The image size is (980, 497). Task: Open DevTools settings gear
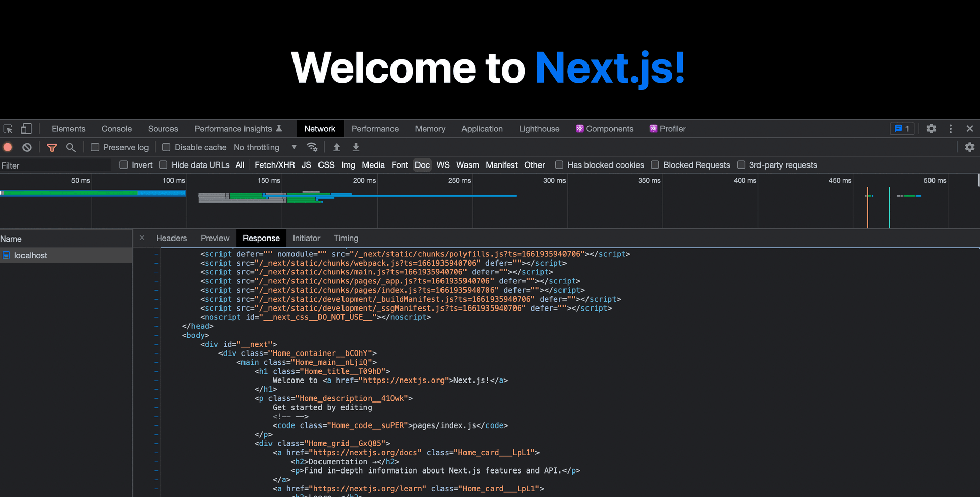pos(931,129)
